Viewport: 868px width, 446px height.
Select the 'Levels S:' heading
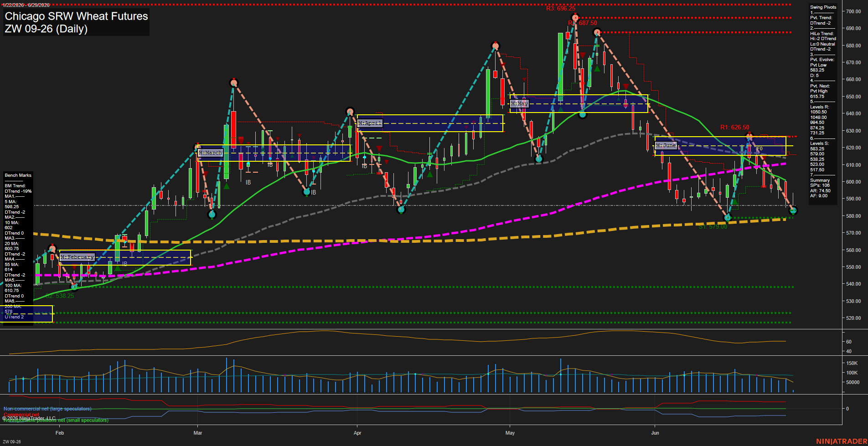tap(819, 144)
